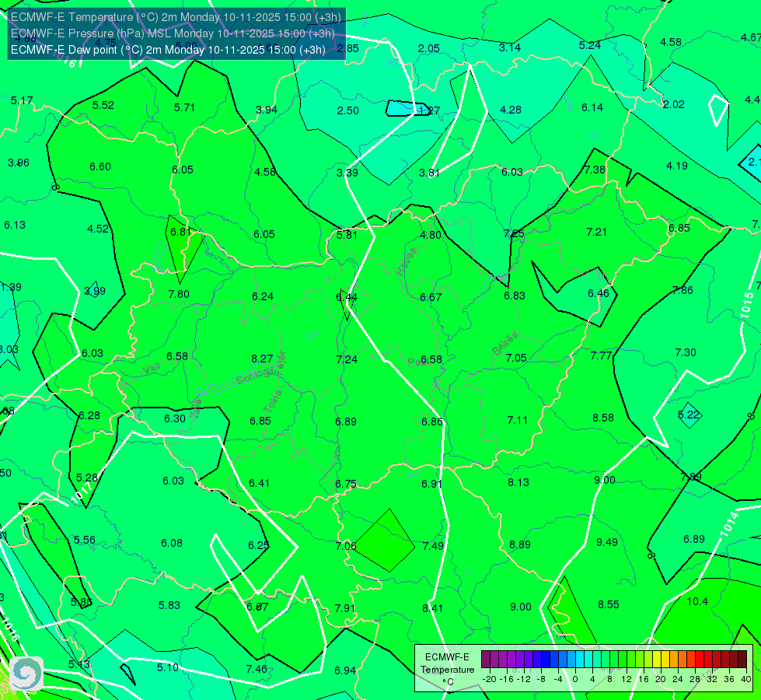
Task: Click the 6.14 temperature value
Action: point(592,107)
